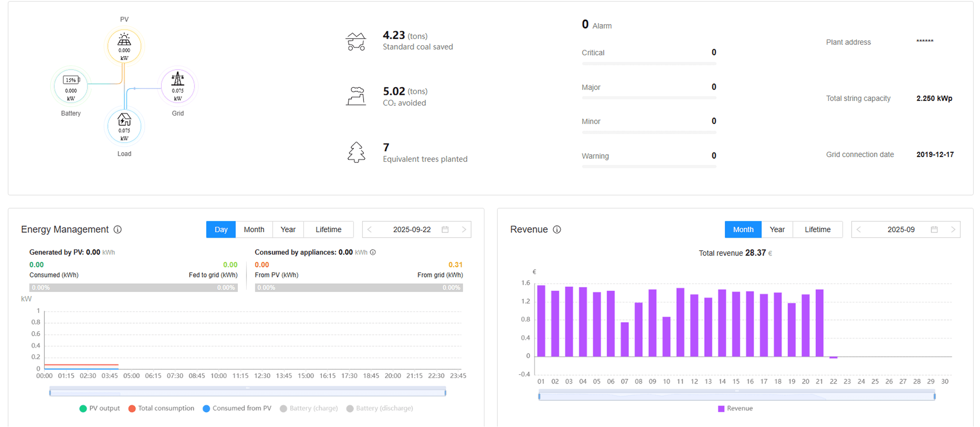Click the revenue bar for day 21
This screenshot has width=980, height=427.
820,323
